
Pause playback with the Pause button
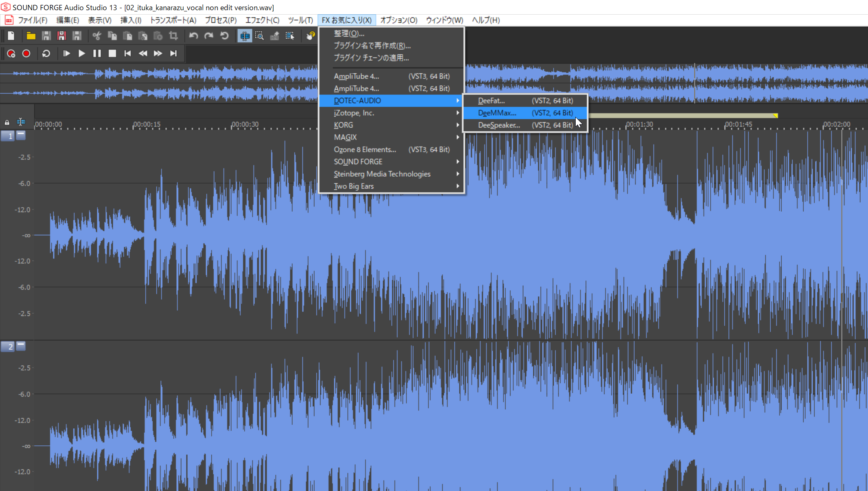[x=97, y=53]
